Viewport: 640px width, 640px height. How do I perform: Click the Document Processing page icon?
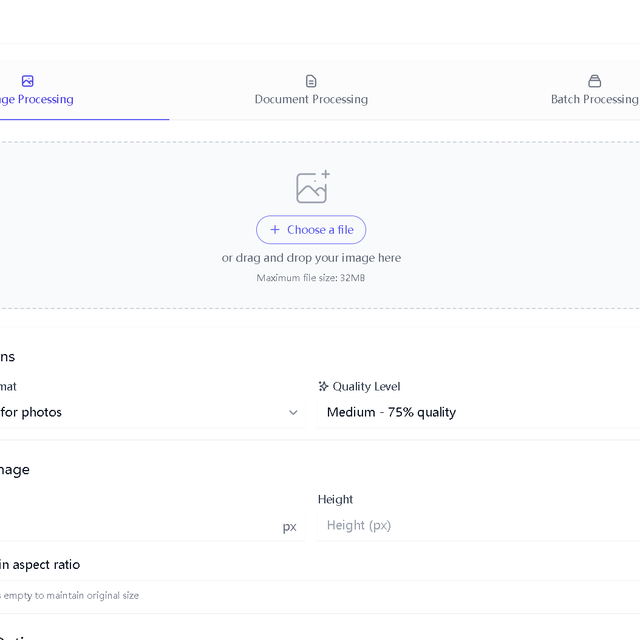tap(311, 81)
